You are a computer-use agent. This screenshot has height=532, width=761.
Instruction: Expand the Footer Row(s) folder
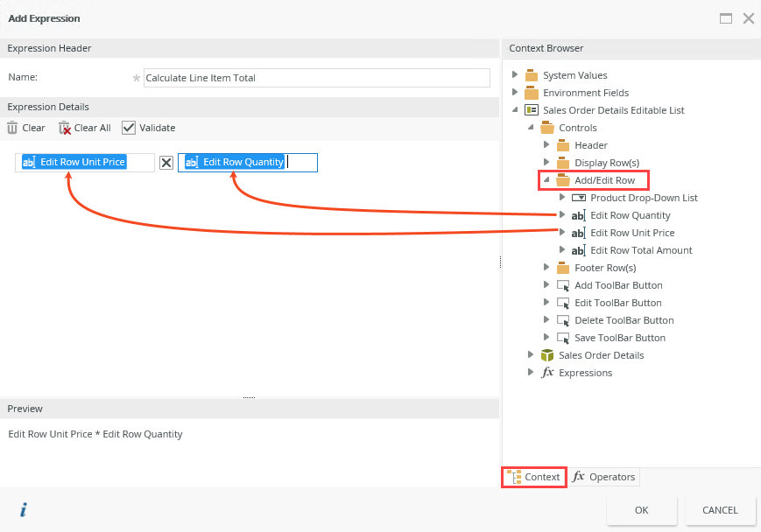pyautogui.click(x=546, y=268)
